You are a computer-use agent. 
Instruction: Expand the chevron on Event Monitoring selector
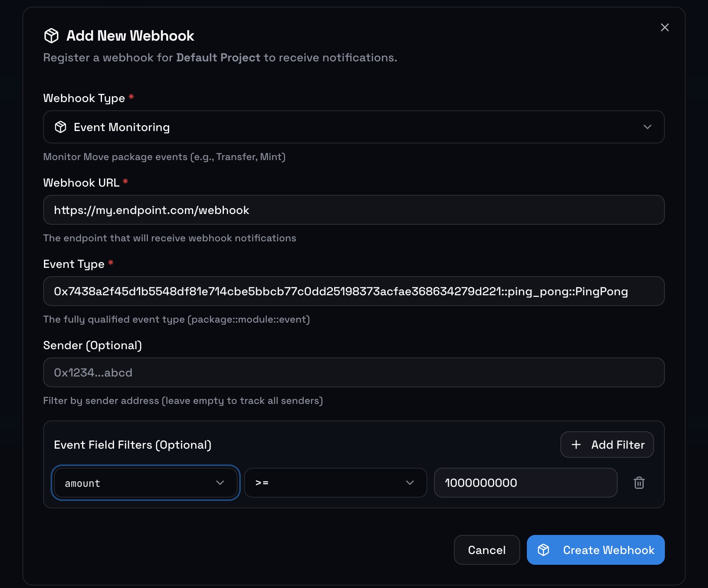click(x=647, y=127)
